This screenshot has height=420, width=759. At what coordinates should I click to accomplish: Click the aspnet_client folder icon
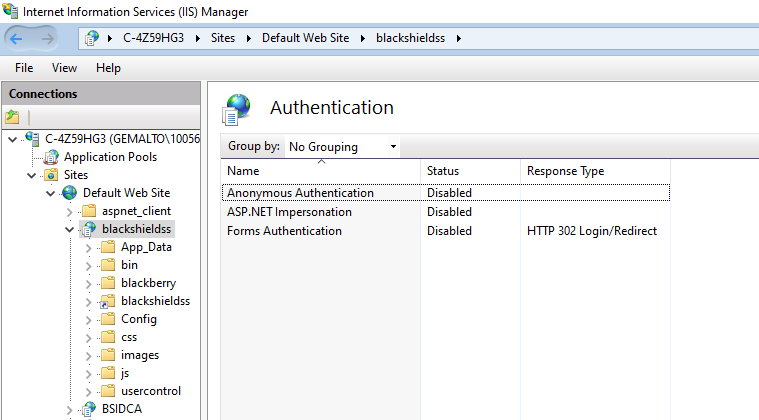tap(89, 210)
